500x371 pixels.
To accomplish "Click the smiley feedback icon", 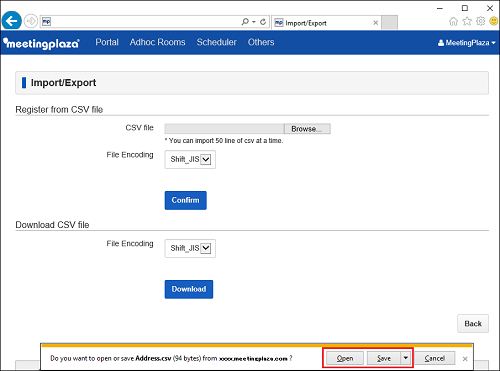I will [494, 21].
